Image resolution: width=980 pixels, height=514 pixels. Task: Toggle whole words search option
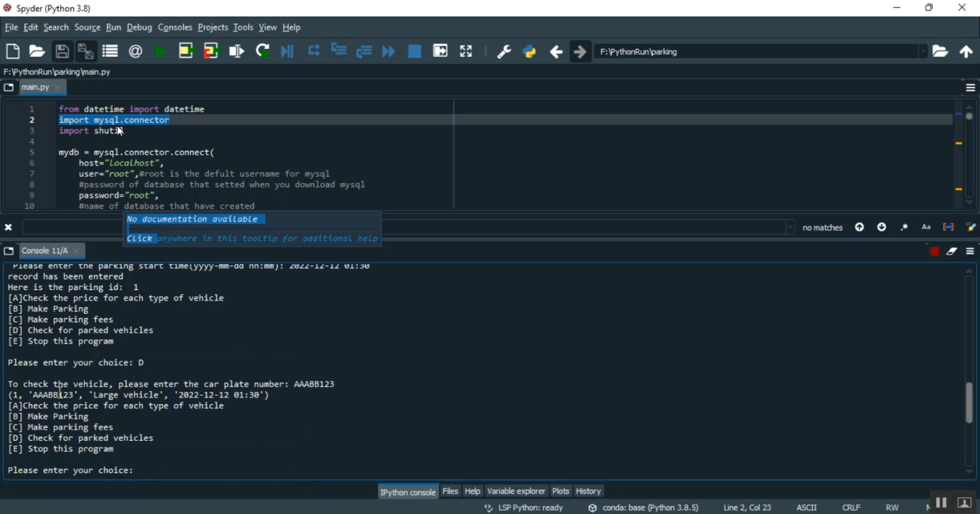(x=948, y=227)
